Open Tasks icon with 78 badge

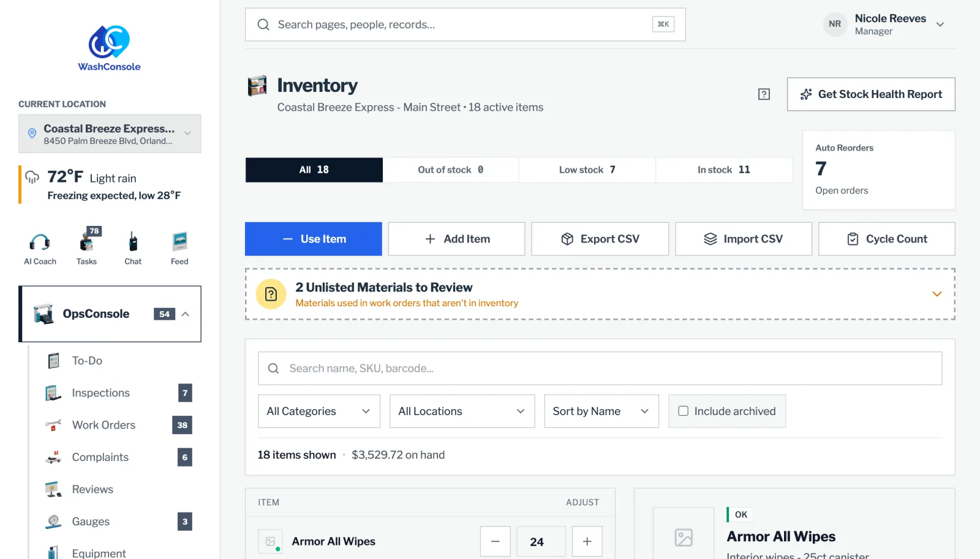(x=86, y=242)
